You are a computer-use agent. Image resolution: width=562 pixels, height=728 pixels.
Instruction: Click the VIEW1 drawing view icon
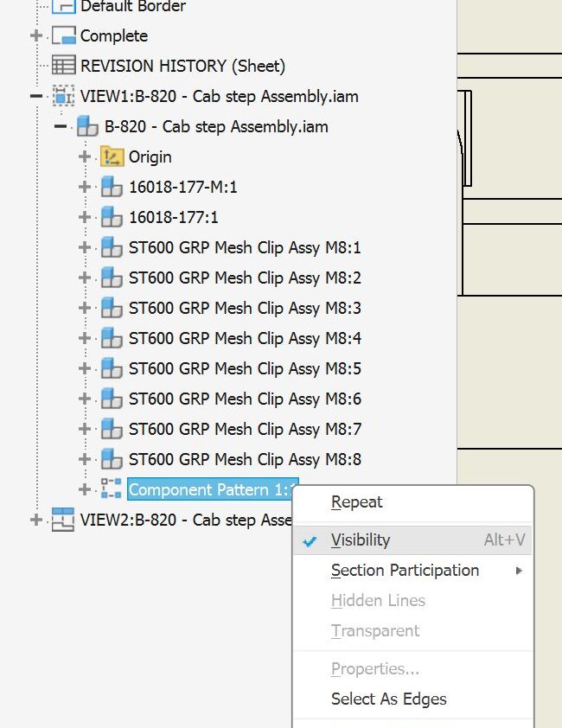[x=63, y=96]
